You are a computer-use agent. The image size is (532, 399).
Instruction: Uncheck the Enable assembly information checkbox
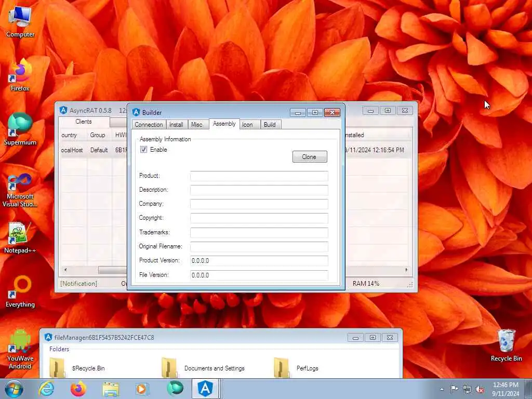click(144, 149)
